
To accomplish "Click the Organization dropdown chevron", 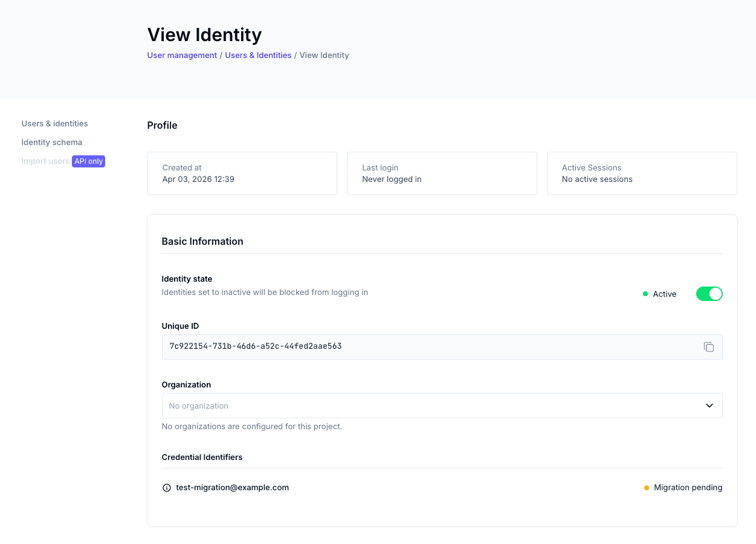I will tap(709, 406).
